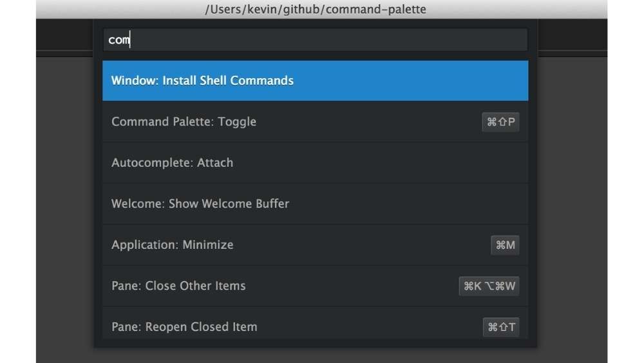
Task: Open Welcome: Show Welcome Buffer
Action: click(x=200, y=204)
